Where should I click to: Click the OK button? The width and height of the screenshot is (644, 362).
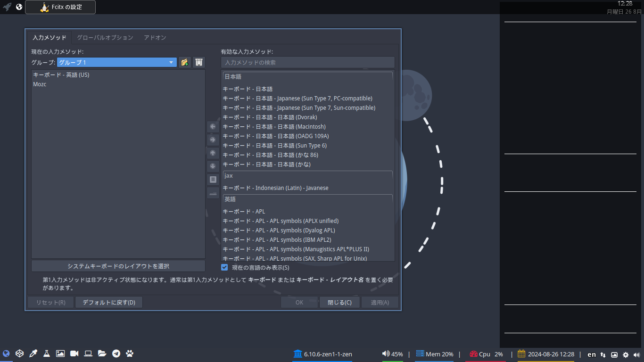(299, 302)
